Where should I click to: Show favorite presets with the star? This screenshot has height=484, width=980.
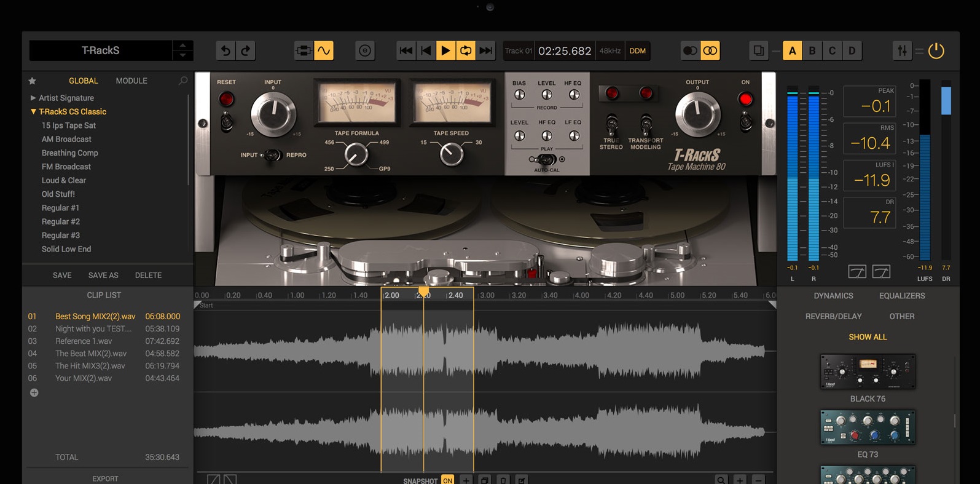(33, 81)
